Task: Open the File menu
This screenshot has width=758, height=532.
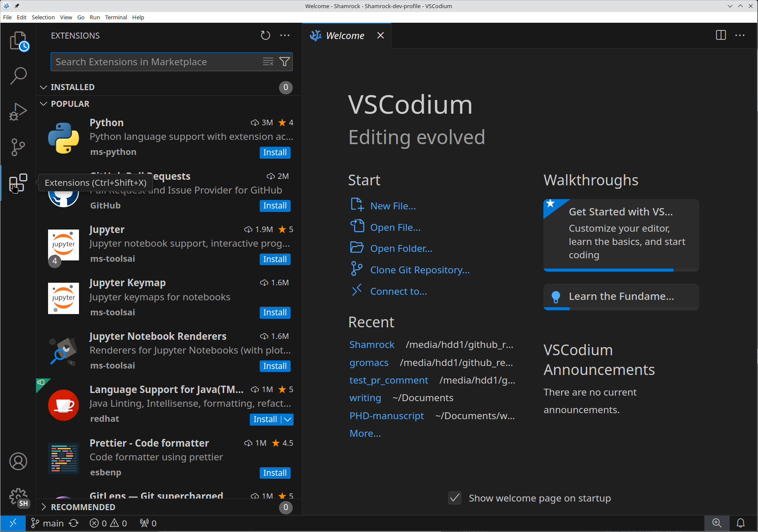Action: [7, 17]
